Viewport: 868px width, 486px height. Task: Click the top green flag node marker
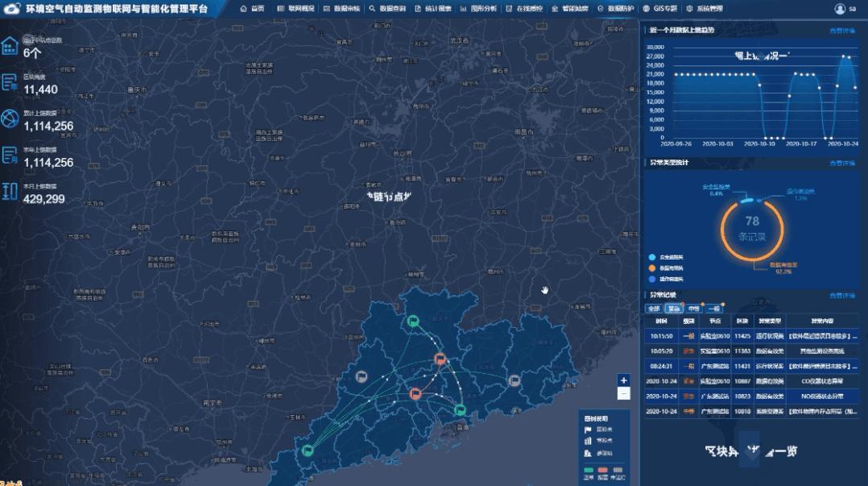pos(413,322)
